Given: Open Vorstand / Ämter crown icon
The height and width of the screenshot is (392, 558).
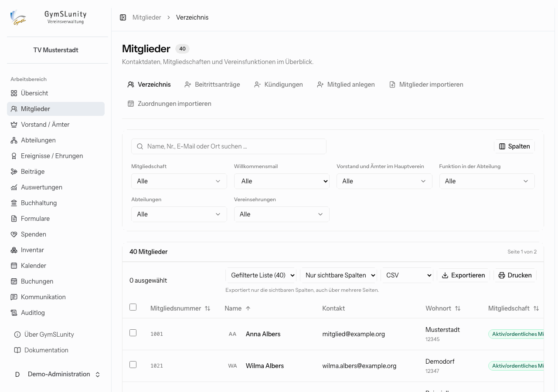Looking at the screenshot, I should [14, 125].
